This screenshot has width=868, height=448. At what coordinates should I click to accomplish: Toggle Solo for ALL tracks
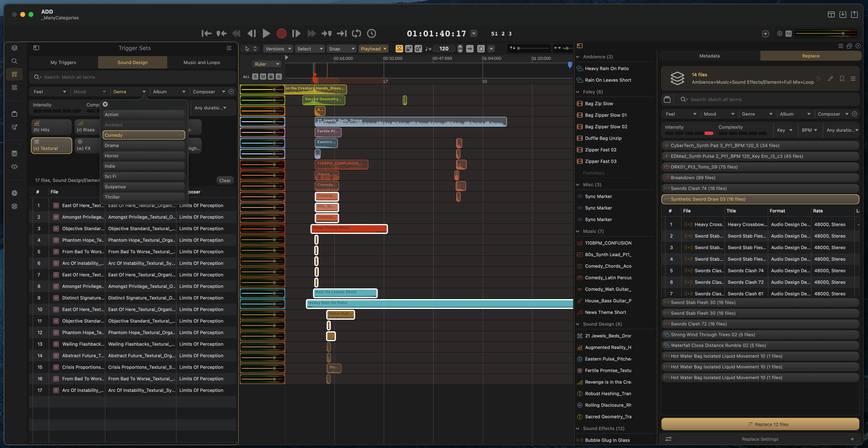pyautogui.click(x=255, y=77)
